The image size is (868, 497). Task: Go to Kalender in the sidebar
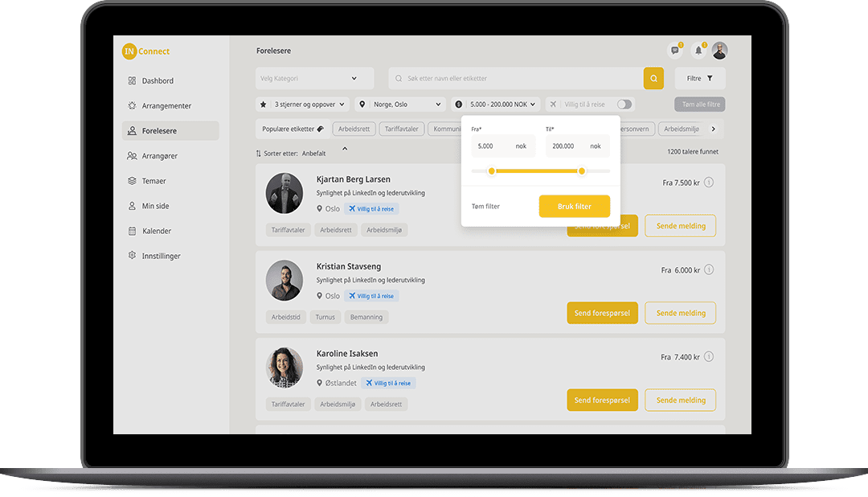pos(157,231)
